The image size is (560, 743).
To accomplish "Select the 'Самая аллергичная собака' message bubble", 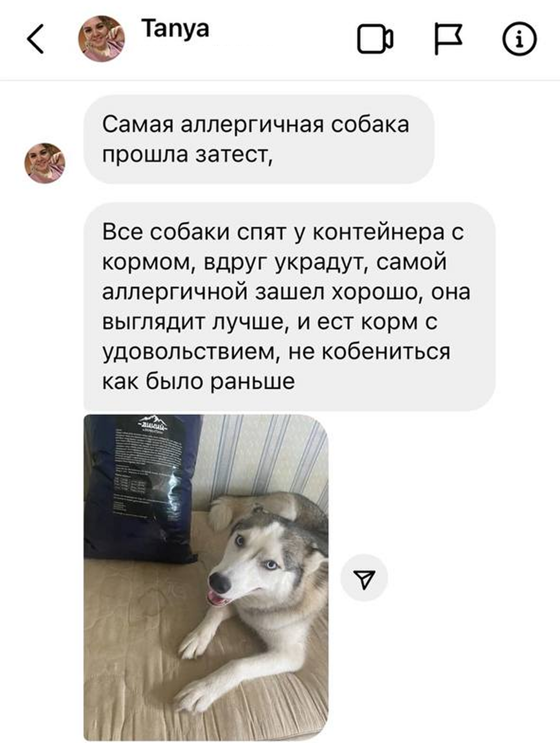I will 259,139.
